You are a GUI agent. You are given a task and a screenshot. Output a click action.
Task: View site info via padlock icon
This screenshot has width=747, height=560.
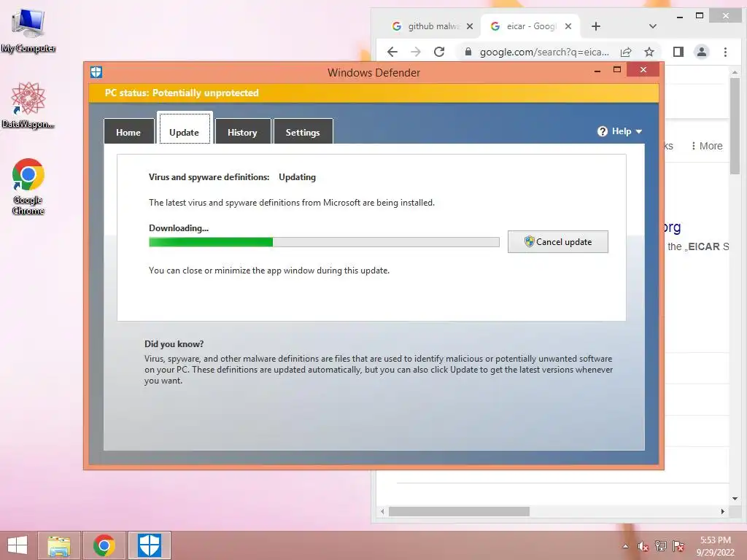pos(468,52)
